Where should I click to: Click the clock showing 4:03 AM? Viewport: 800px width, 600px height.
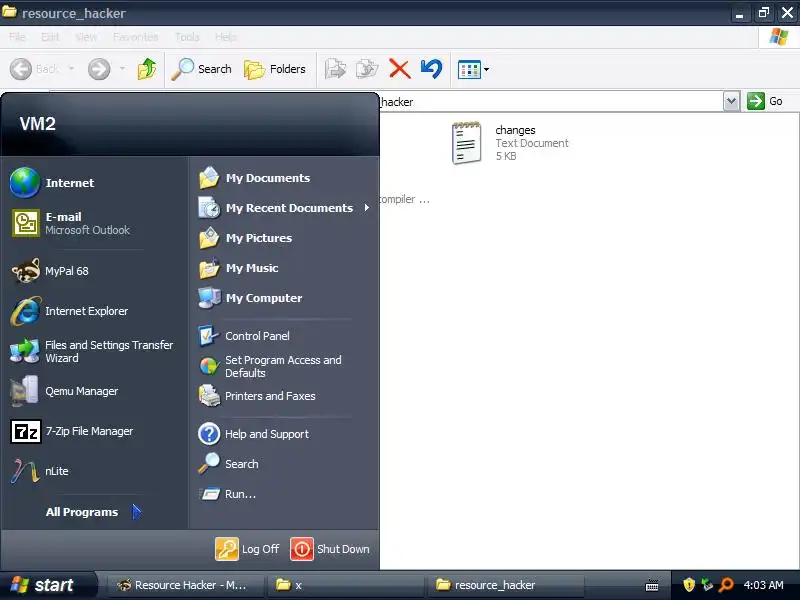(x=763, y=585)
